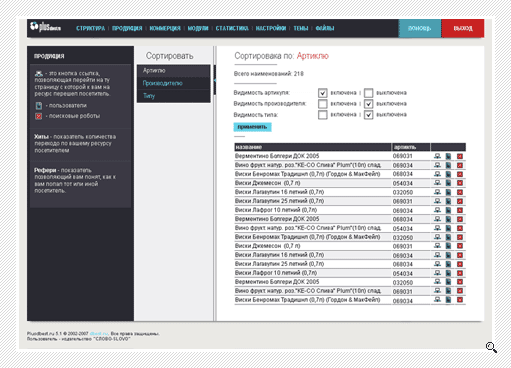The image size is (511, 368).
Task: Click users document icon in first table row
Action: tap(448, 156)
